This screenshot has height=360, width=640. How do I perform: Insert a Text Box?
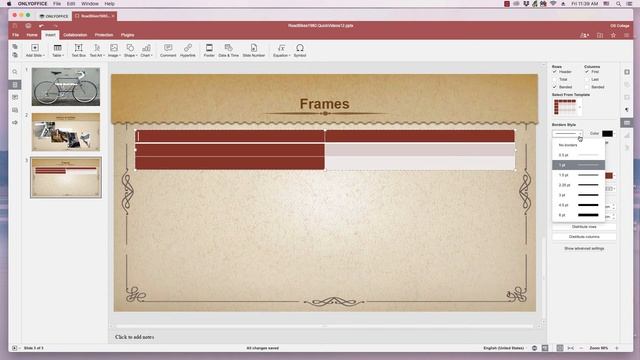pyautogui.click(x=78, y=50)
